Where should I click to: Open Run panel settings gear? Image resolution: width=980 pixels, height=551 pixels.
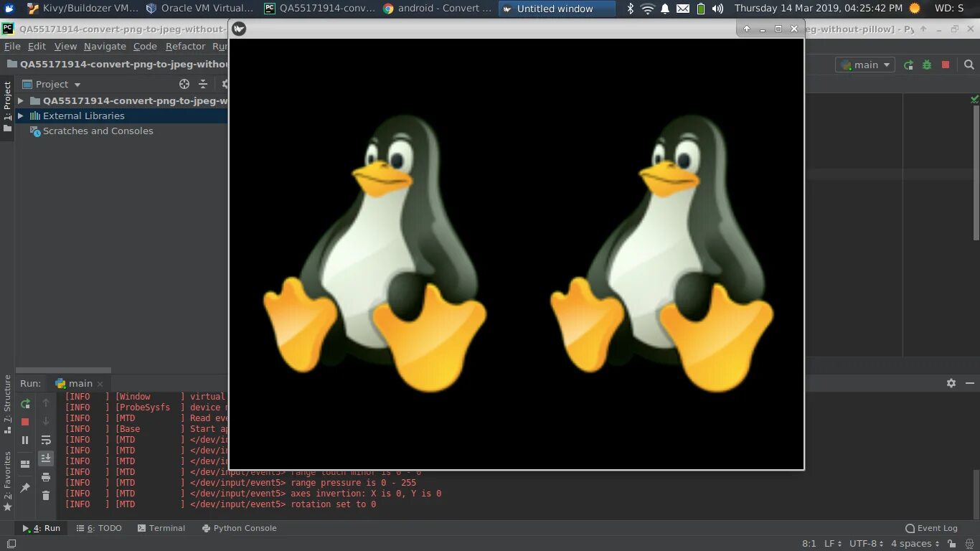(951, 383)
